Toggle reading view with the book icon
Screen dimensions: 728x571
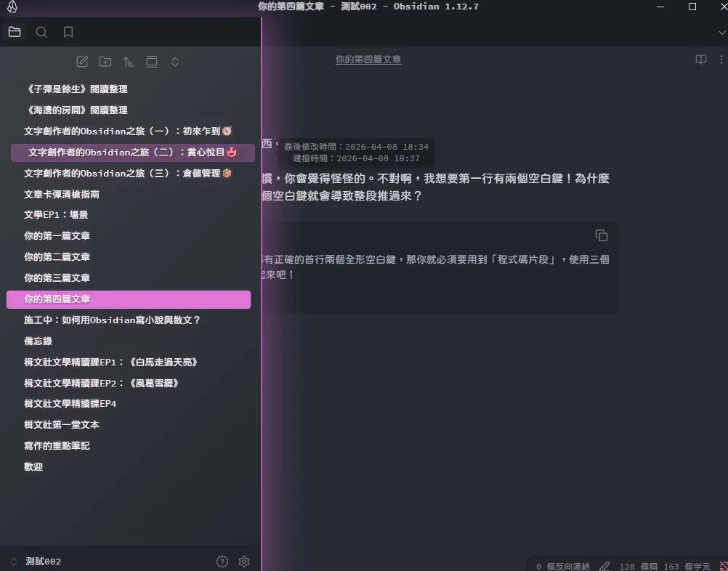tap(700, 60)
